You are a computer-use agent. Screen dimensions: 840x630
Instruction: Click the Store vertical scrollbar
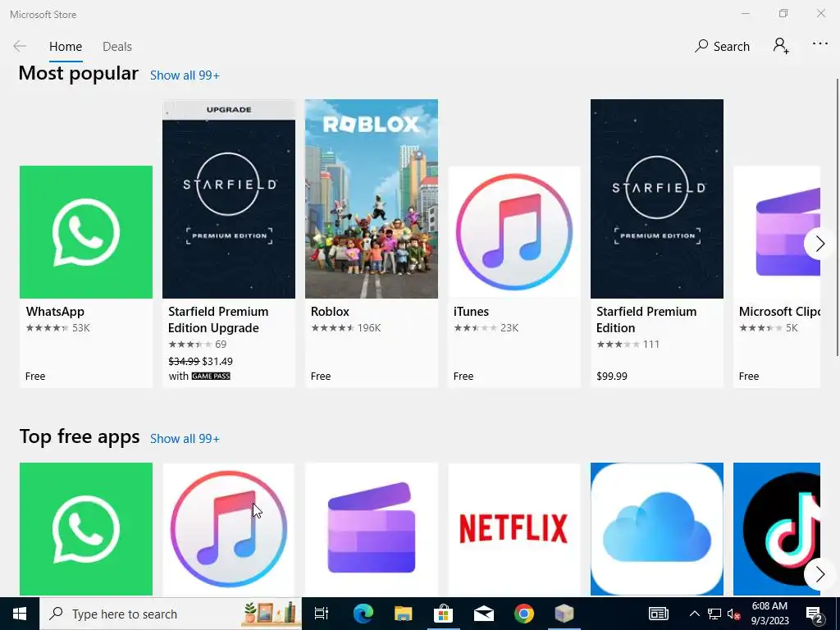point(838,217)
